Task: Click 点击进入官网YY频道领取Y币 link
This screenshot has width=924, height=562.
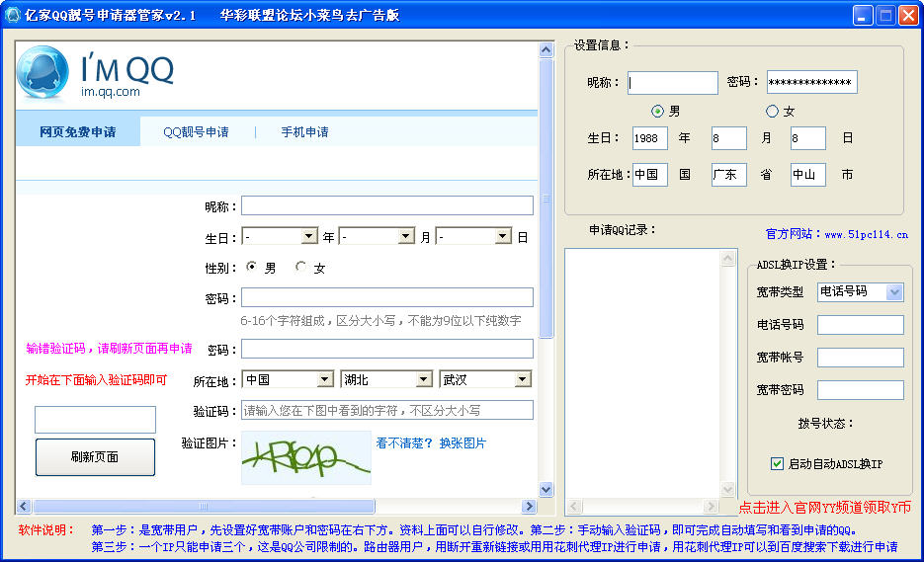Action: (825, 508)
